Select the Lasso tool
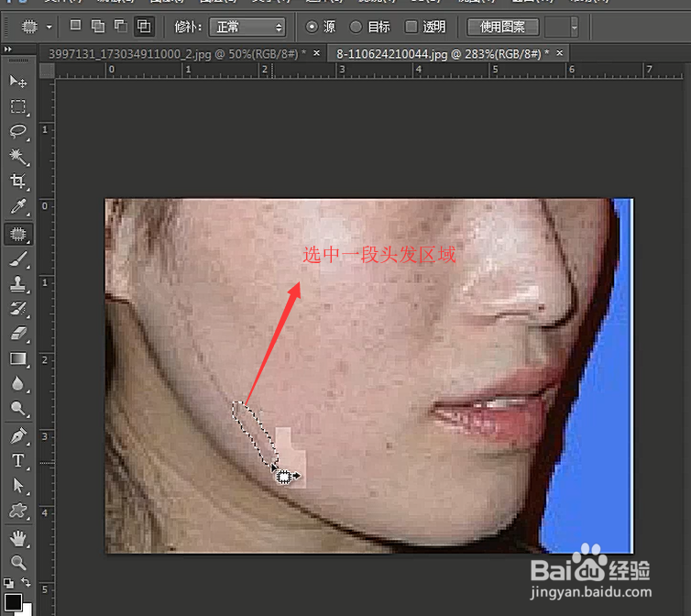The width and height of the screenshot is (691, 616). pyautogui.click(x=18, y=131)
